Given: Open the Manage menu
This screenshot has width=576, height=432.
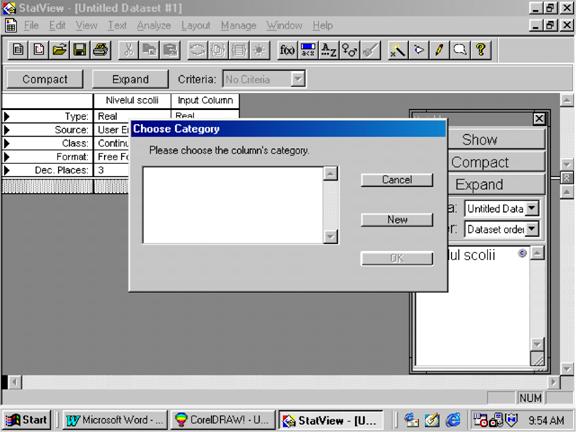Looking at the screenshot, I should point(238,25).
